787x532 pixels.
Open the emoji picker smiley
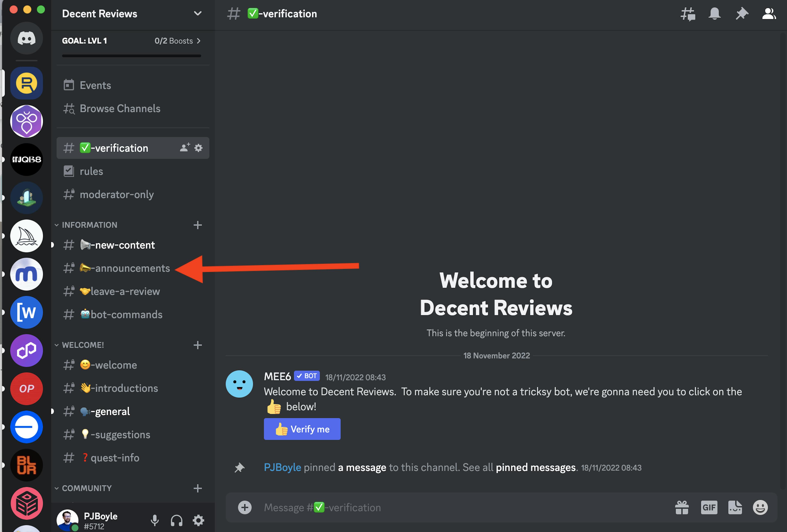click(x=760, y=507)
